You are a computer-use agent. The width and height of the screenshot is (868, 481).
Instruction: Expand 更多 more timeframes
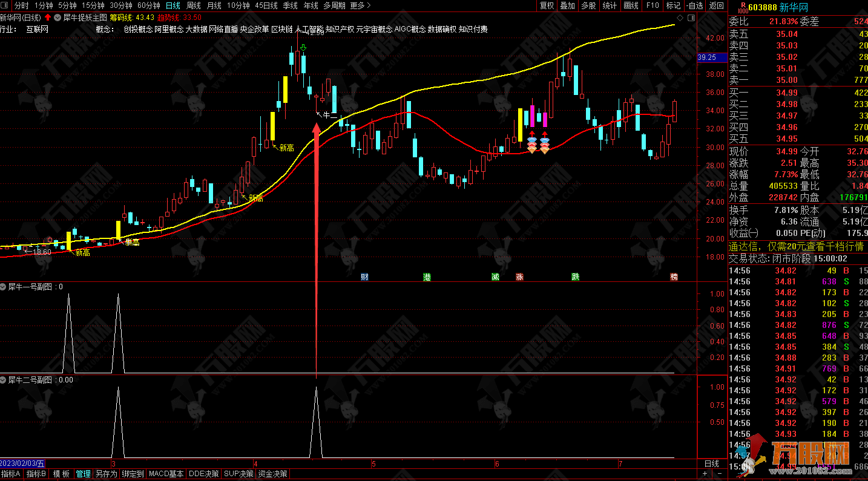click(x=360, y=5)
